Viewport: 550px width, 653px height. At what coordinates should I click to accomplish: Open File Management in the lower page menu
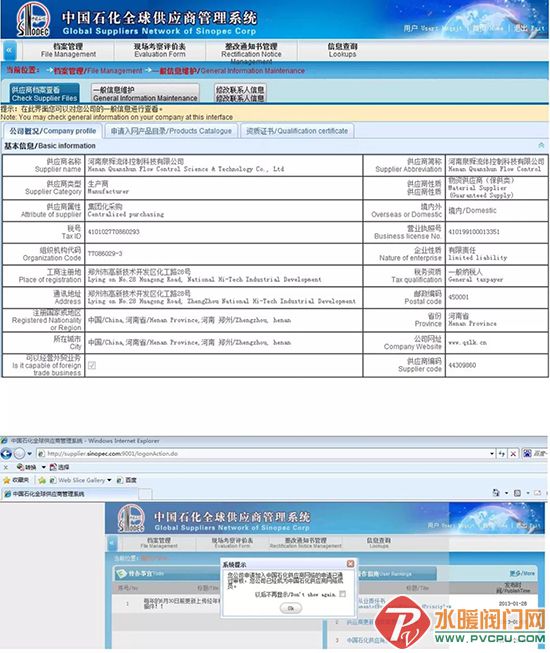tap(159, 543)
